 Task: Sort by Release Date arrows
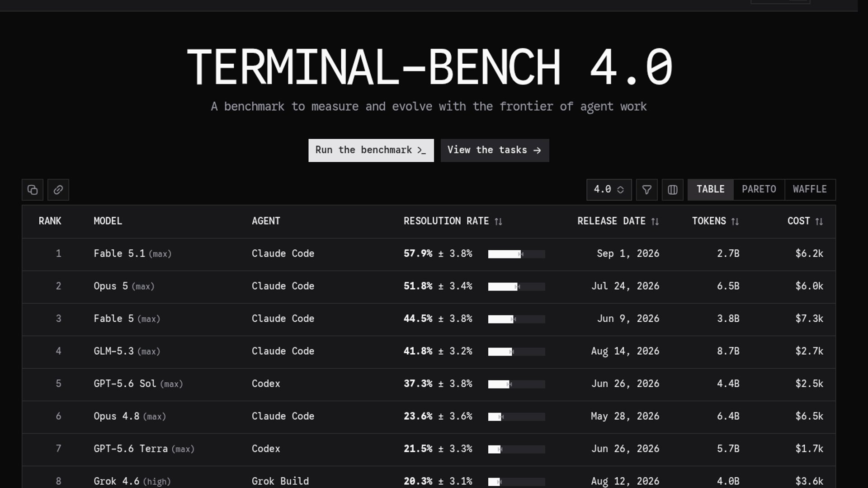coord(655,221)
